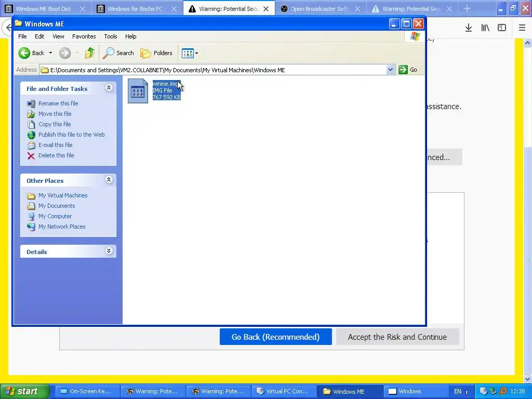Click the 12:38 taskbar clock
The width and height of the screenshot is (532, 399).
518,391
